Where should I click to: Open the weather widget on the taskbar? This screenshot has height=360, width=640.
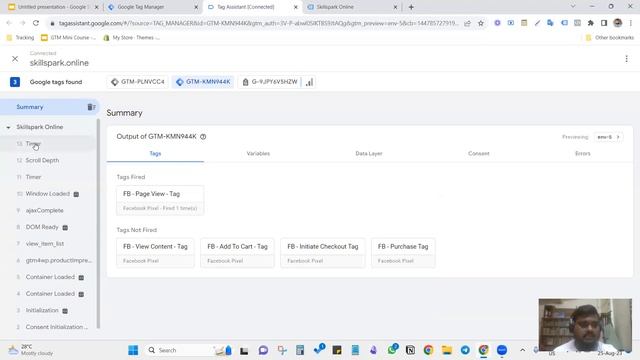pos(31,350)
